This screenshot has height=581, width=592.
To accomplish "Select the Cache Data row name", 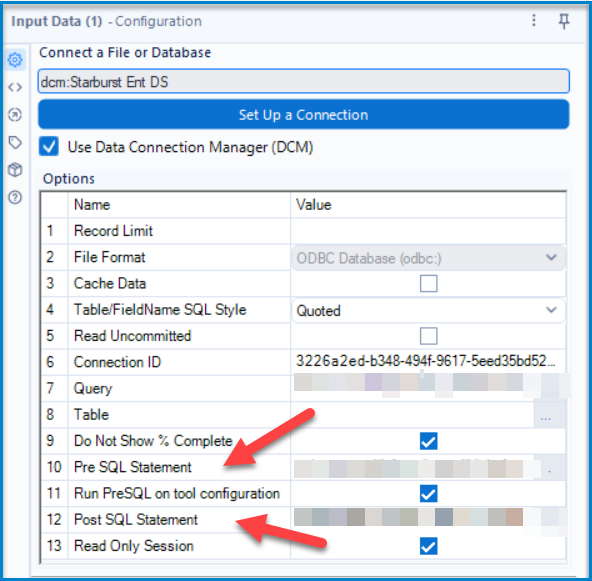I will 110,283.
